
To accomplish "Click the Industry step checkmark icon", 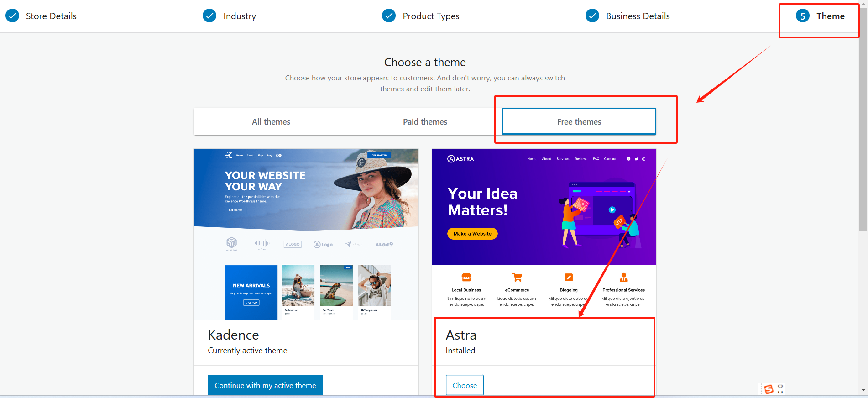I will click(209, 16).
